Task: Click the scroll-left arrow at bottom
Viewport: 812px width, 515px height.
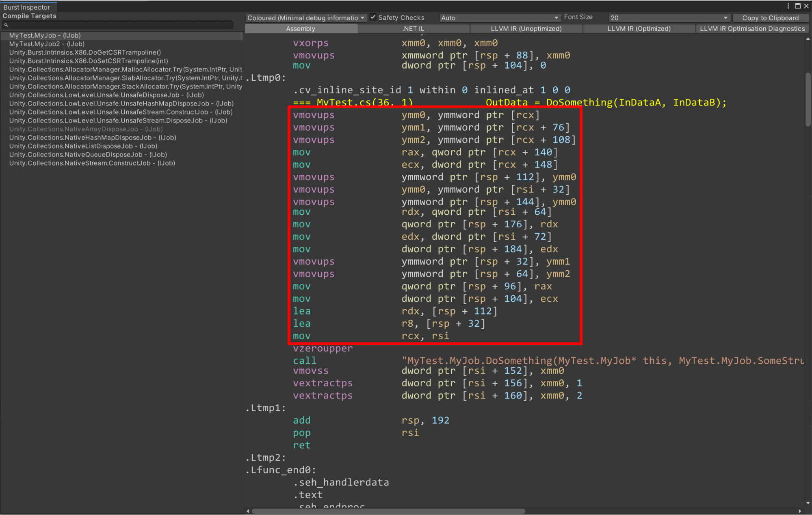Action: click(x=248, y=511)
